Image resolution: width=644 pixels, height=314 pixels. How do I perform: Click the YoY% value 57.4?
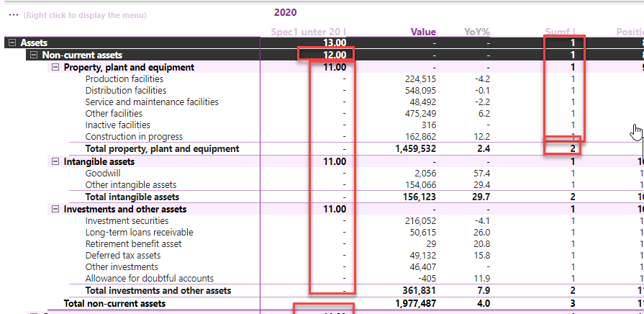coord(481,174)
